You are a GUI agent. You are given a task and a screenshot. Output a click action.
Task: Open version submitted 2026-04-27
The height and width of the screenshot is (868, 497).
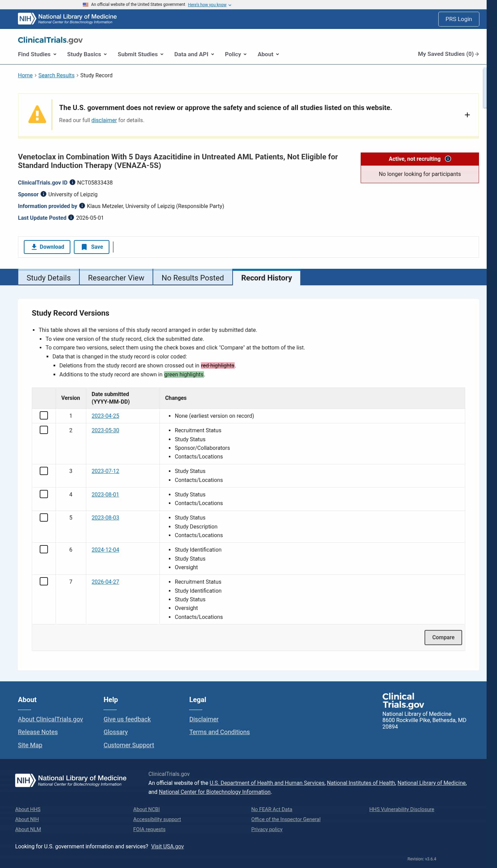pos(105,582)
